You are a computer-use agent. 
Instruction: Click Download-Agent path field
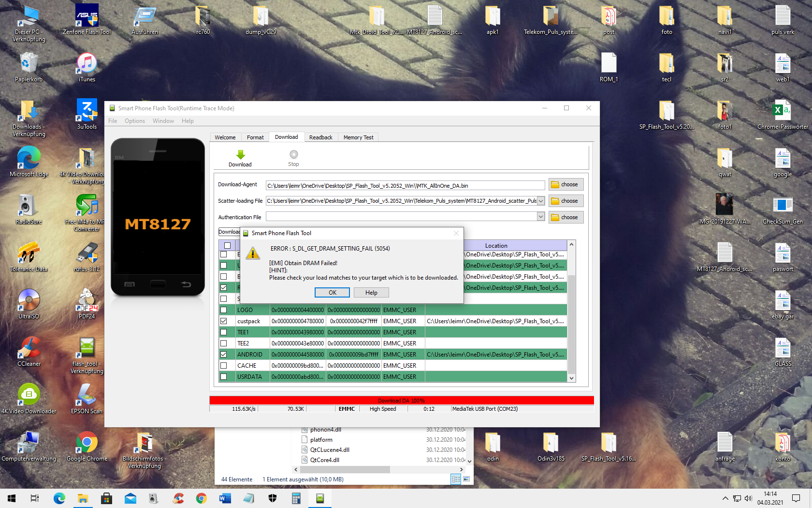pyautogui.click(x=405, y=185)
